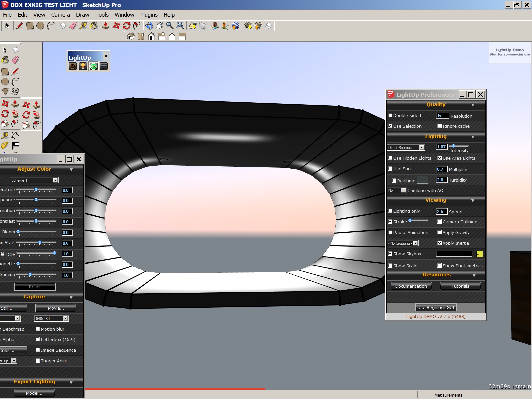Toggle Use Area Lights checkbox

(x=440, y=158)
